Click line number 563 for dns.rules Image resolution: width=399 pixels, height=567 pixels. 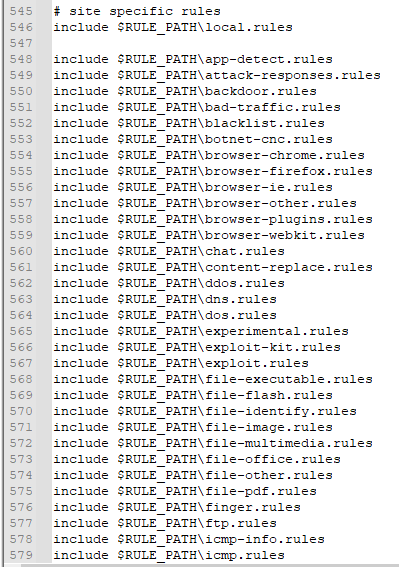[21, 299]
